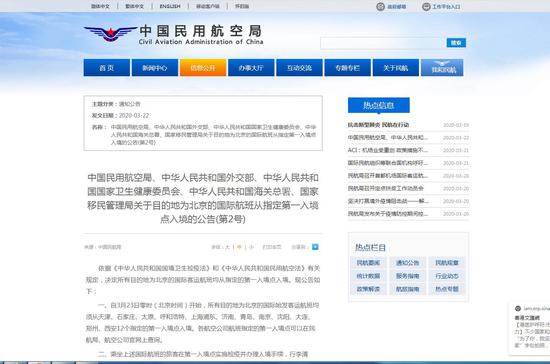The height and width of the screenshot is (364, 550).
Task: Open the 关于民航 navigation tab
Action: click(x=396, y=68)
